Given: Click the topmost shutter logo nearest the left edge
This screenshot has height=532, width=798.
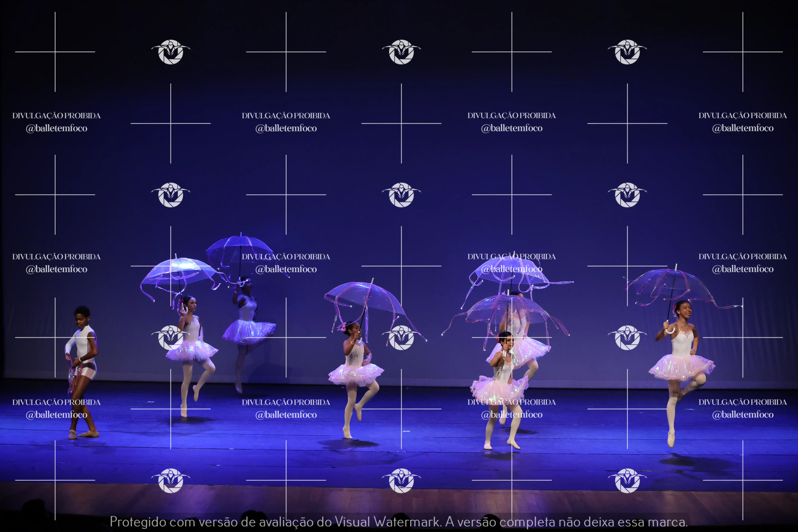Looking at the screenshot, I should tap(170, 52).
